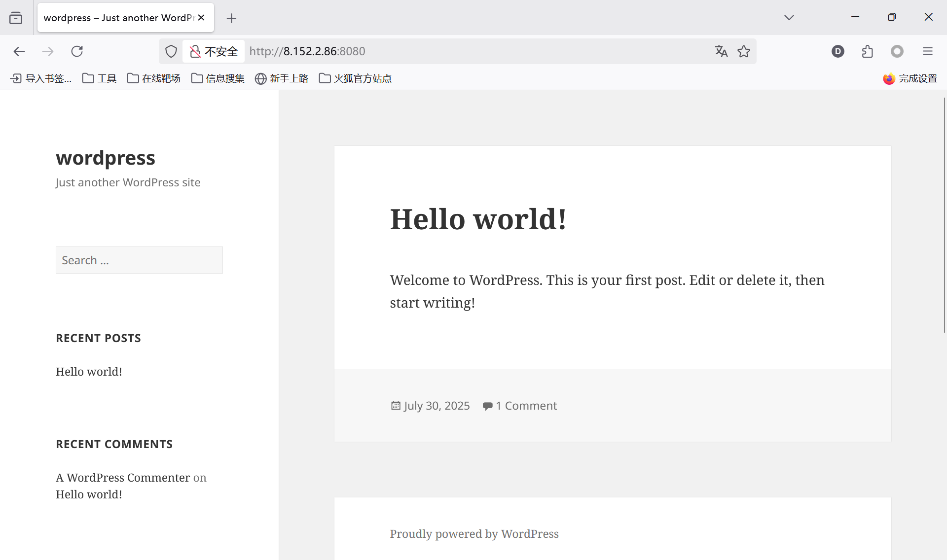Open the 新手上路 bookmark
Viewport: 947px width, 560px height.
click(282, 78)
